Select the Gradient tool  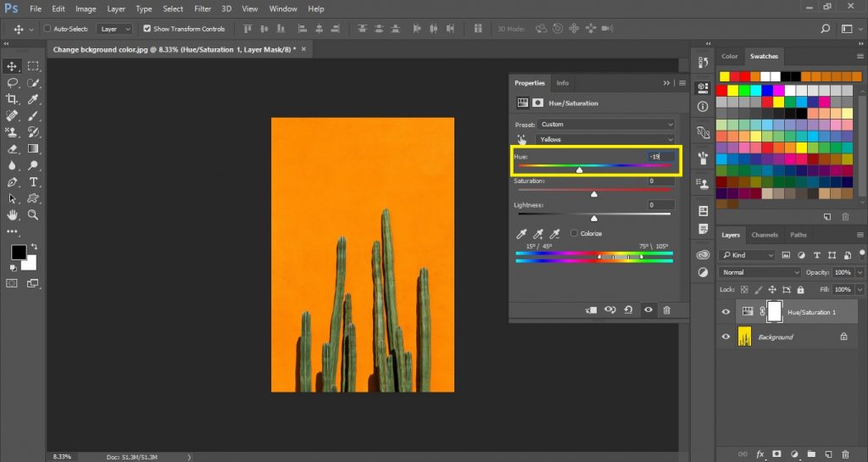[33, 149]
